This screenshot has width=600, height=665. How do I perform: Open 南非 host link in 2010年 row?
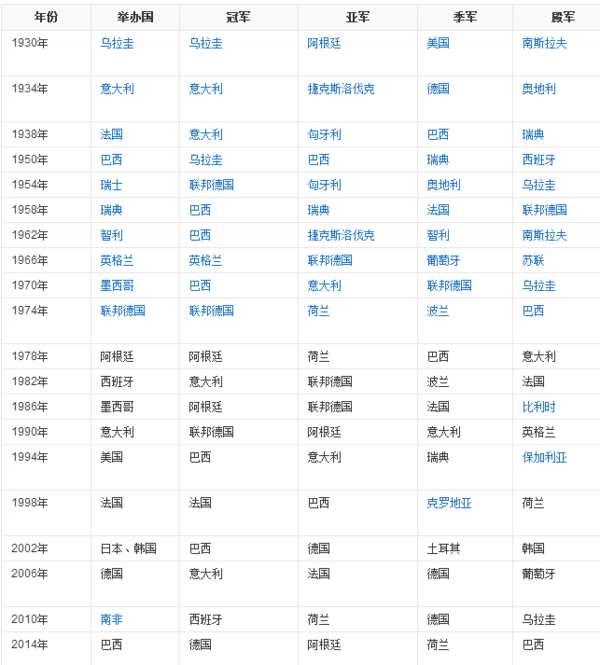[112, 620]
